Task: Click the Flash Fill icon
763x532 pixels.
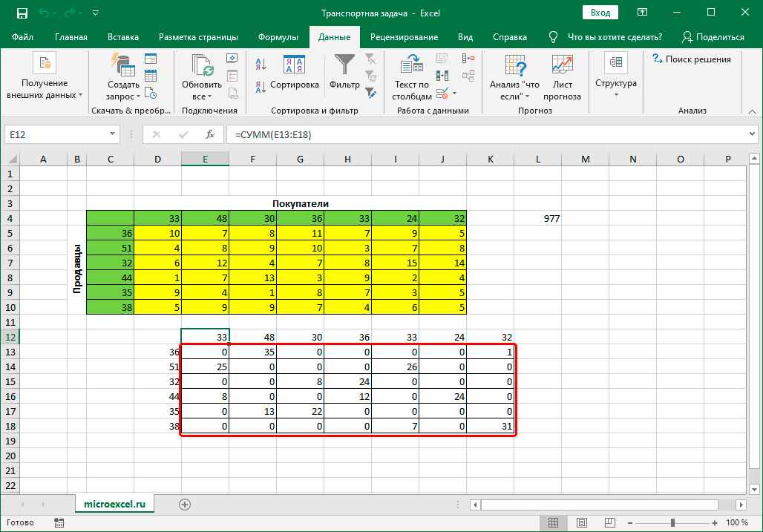Action: [442, 59]
